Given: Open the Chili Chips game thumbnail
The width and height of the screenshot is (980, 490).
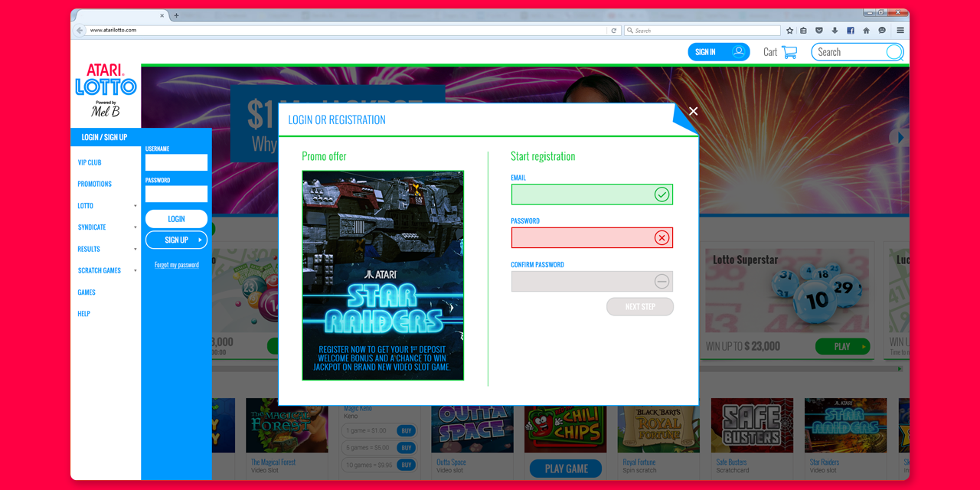Looking at the screenshot, I should tap(566, 430).
